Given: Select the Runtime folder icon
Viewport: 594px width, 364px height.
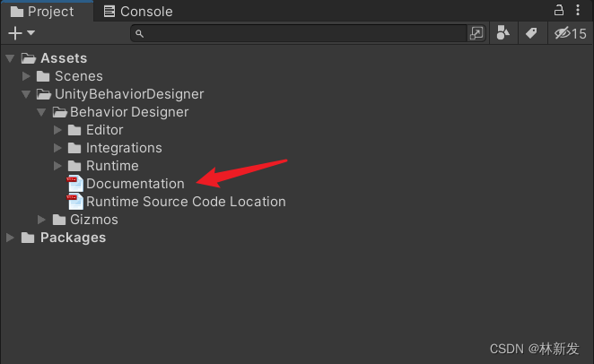Looking at the screenshot, I should [74, 166].
